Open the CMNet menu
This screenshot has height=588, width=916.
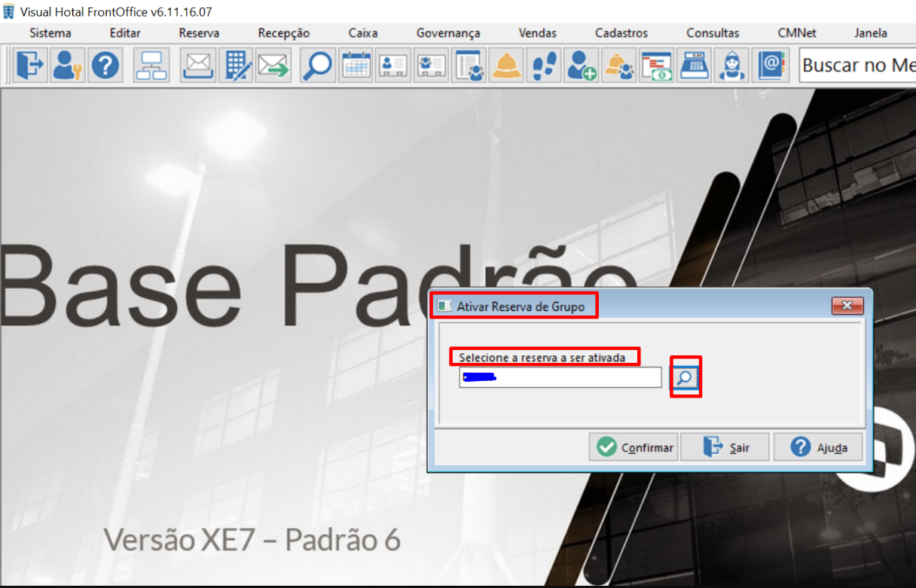coord(797,33)
